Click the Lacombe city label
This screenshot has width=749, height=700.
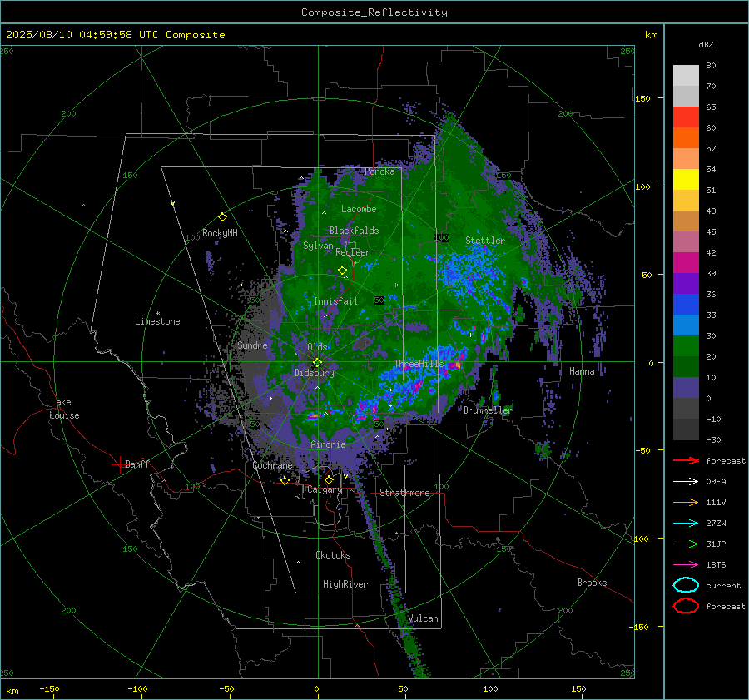tap(359, 209)
